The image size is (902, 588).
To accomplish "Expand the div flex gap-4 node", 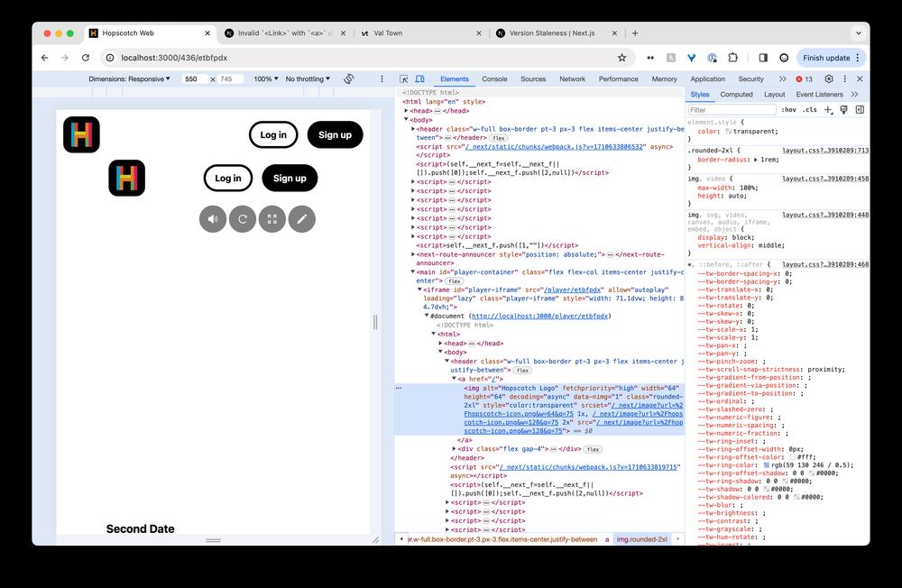I will pos(454,449).
